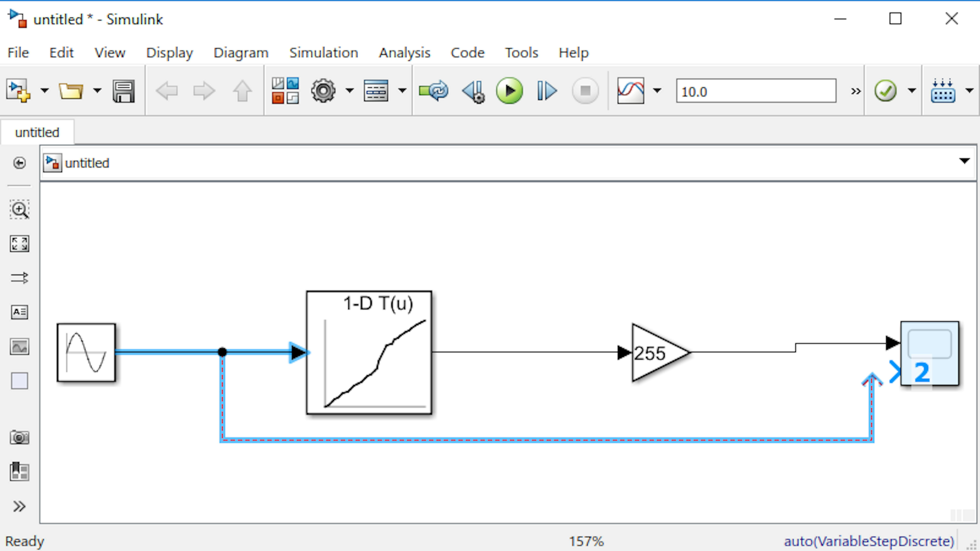The height and width of the screenshot is (551, 980).
Task: Toggle Hide/Show Model Browser palette icon
Action: click(x=19, y=163)
